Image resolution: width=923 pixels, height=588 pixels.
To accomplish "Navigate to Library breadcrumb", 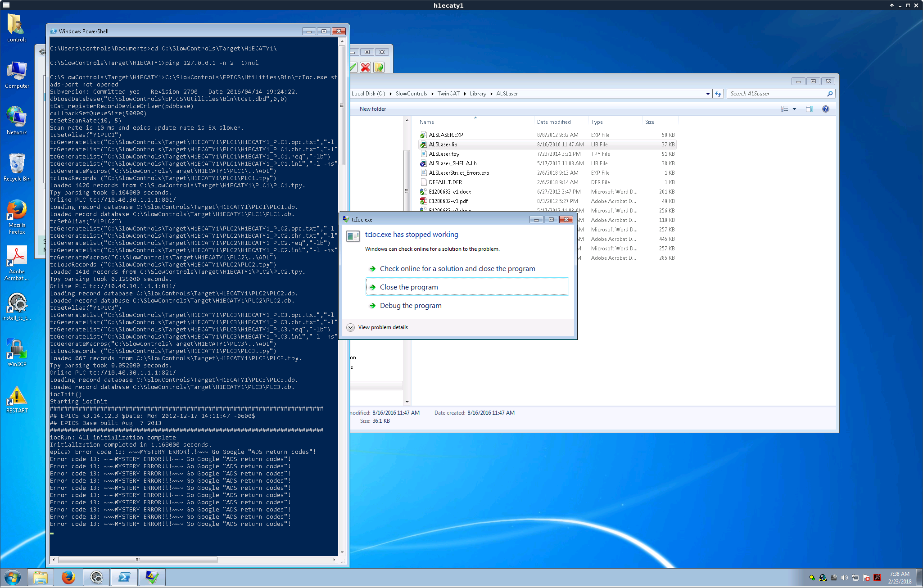I will point(478,94).
